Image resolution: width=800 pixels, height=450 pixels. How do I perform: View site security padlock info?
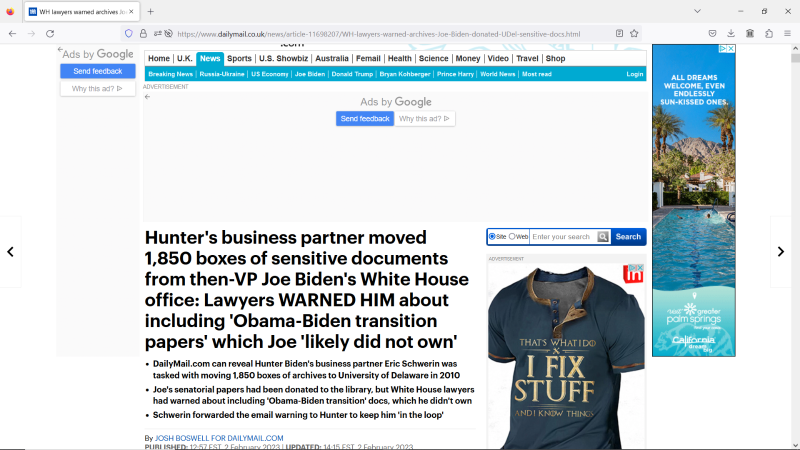[x=143, y=34]
